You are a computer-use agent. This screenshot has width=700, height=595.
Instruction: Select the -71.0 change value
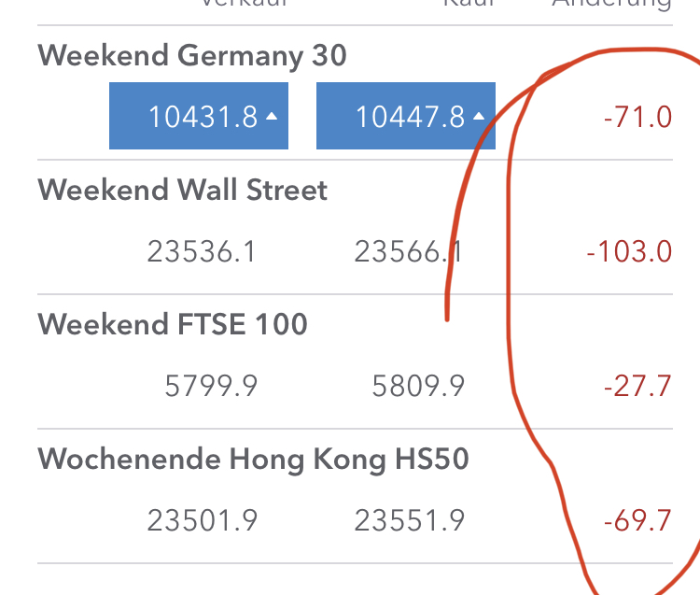tap(637, 118)
